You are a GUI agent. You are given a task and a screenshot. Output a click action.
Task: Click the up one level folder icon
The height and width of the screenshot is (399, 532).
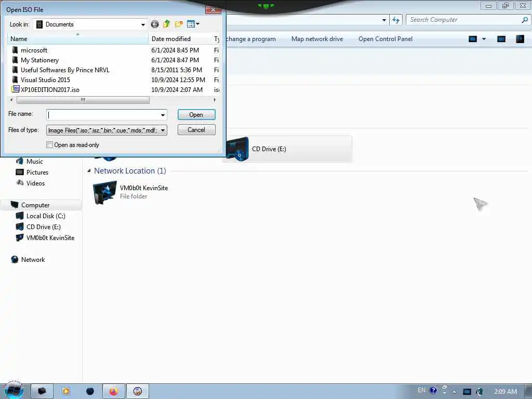(x=166, y=24)
